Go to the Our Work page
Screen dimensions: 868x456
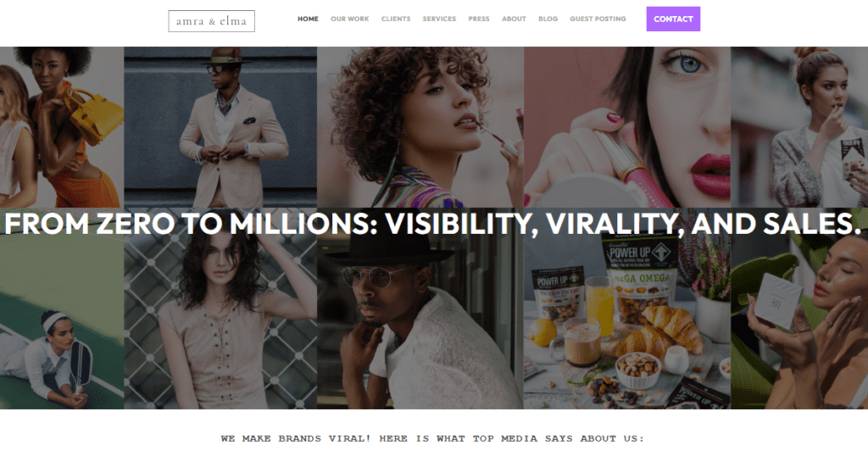click(x=350, y=19)
